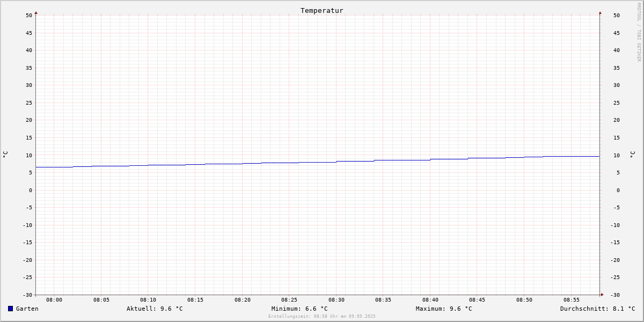Click the '°C' unit label on the left axis

pyautogui.click(x=5, y=154)
